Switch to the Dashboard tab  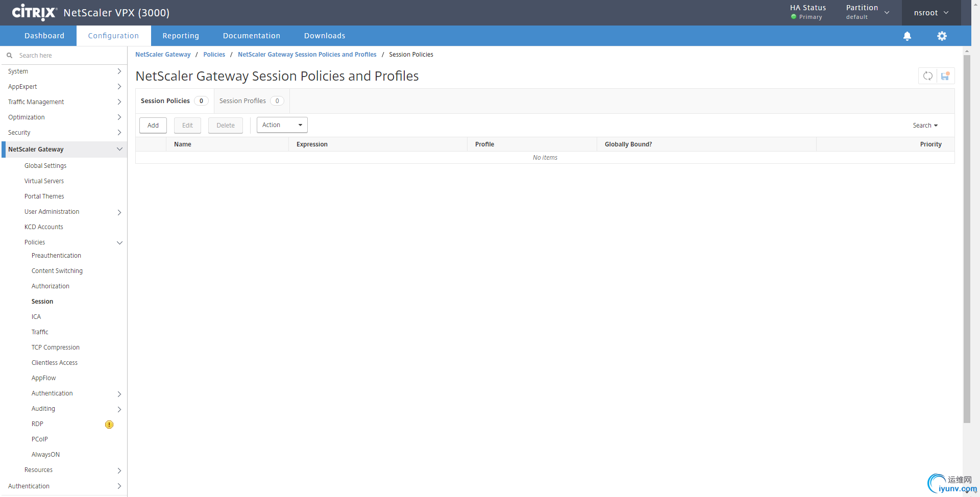[44, 36]
